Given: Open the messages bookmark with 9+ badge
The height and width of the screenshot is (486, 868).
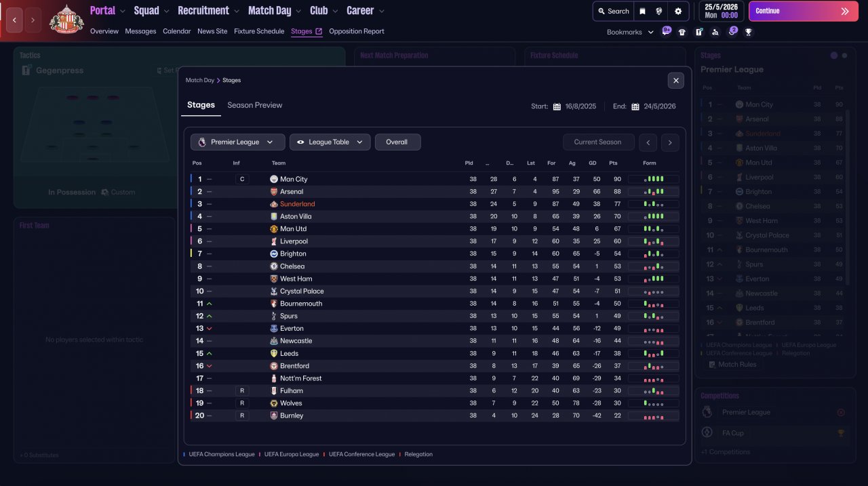Looking at the screenshot, I should point(667,31).
